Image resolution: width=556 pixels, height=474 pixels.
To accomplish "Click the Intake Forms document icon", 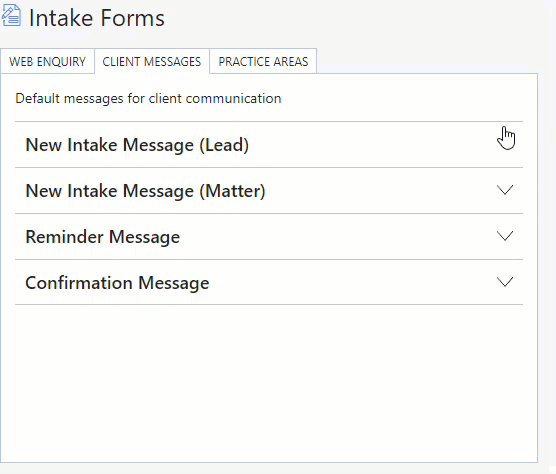I will (x=11, y=16).
